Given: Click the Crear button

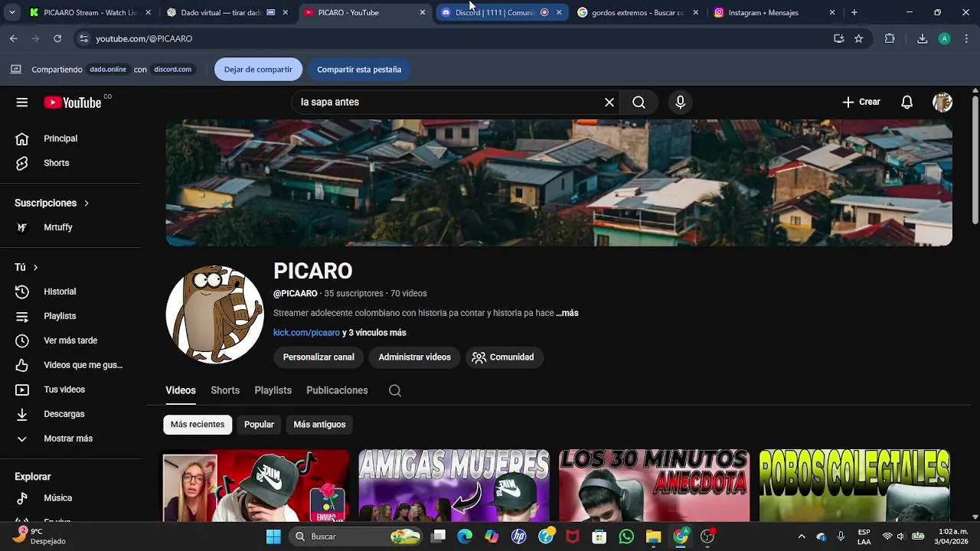Looking at the screenshot, I should click(x=861, y=102).
